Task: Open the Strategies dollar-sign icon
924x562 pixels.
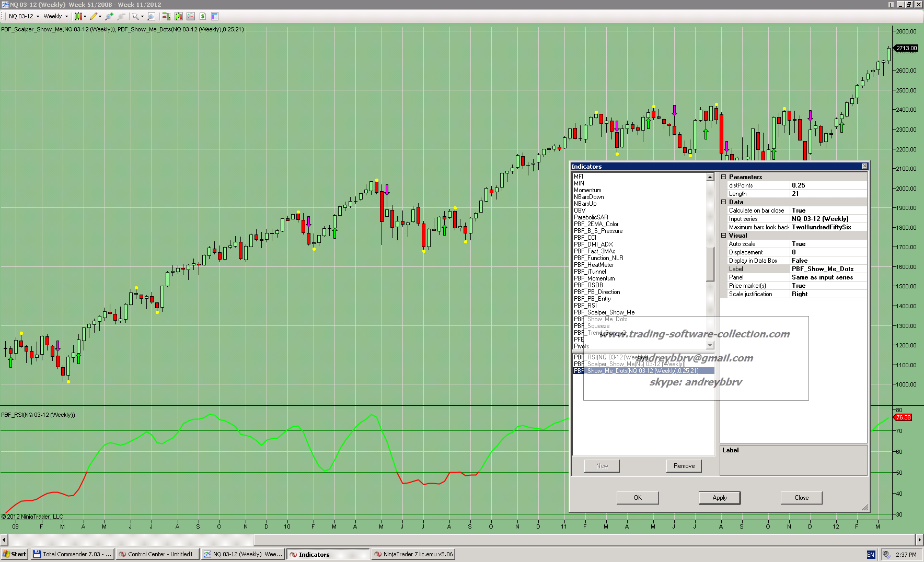Action: click(203, 16)
